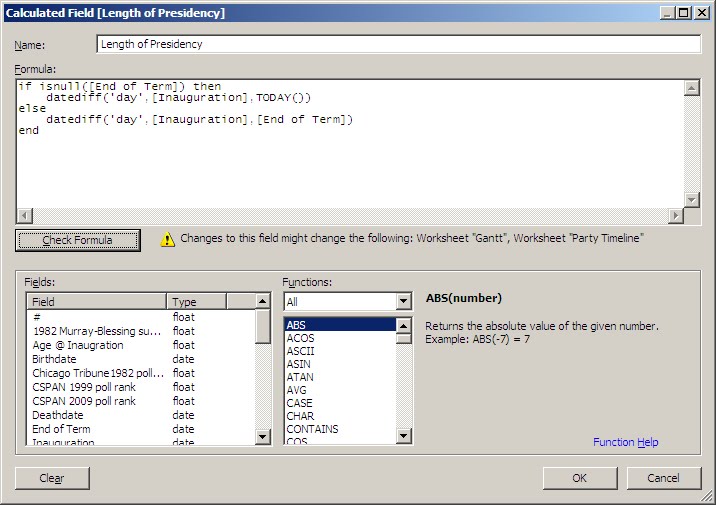Viewport: 716px width, 505px height.
Task: Select ATAN function
Action: click(x=340, y=377)
